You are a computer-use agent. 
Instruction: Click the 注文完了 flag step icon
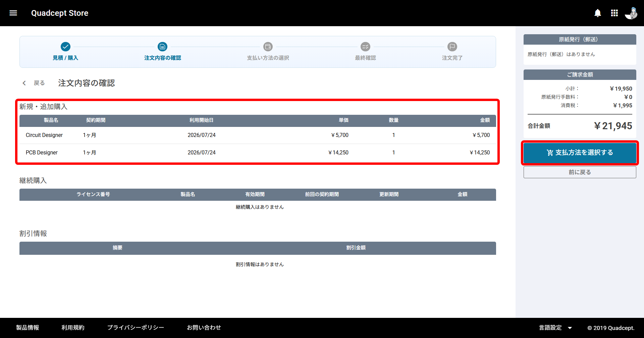click(452, 47)
